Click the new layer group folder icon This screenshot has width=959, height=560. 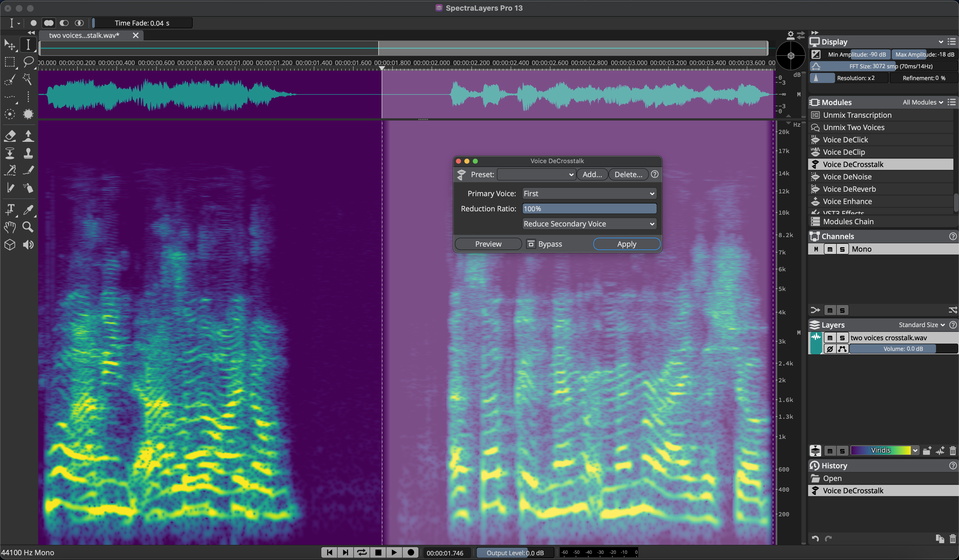click(x=927, y=451)
